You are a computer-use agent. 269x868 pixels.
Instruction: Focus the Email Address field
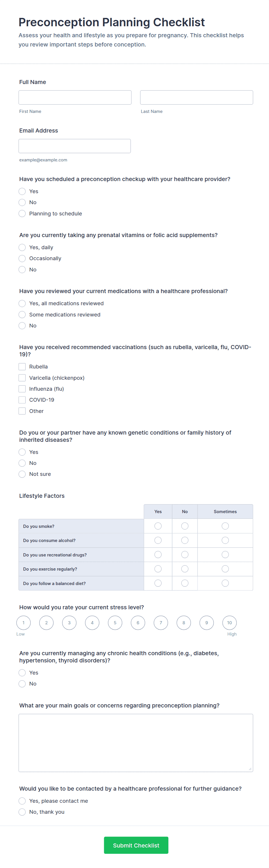tap(75, 146)
